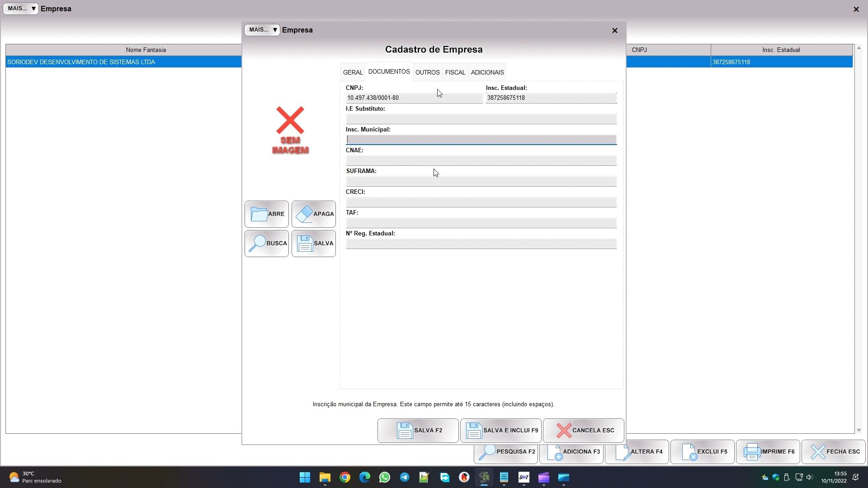Open WhatsApp from the taskbar

pos(385,478)
